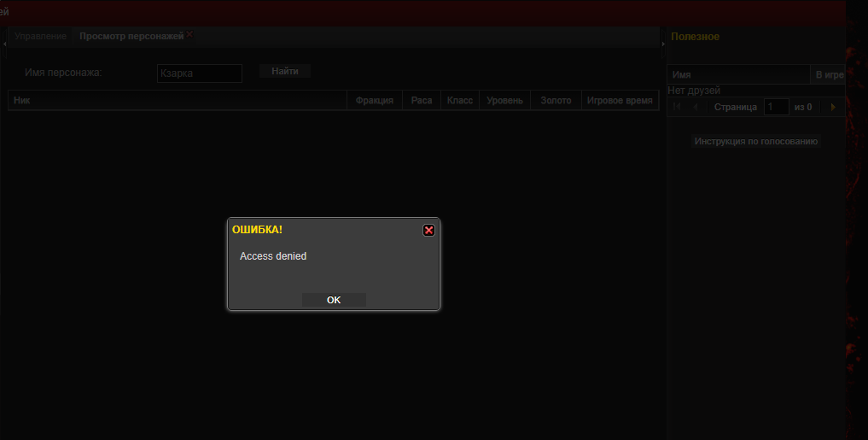Switch to the Управление tab
The height and width of the screenshot is (440, 868).
click(x=40, y=37)
